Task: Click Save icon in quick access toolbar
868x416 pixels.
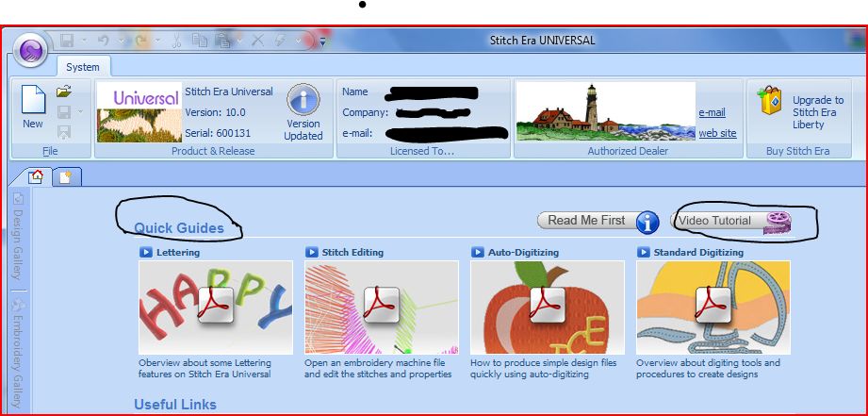Action: click(67, 41)
